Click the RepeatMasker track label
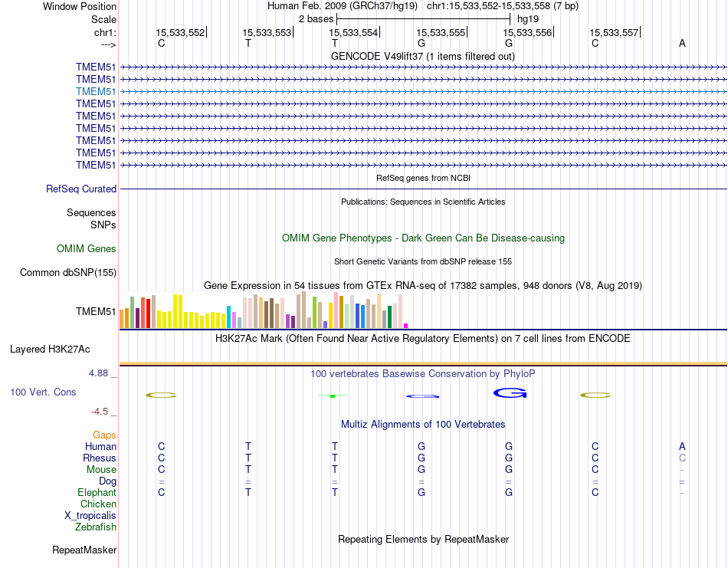Screen dimensions: 728x568 (84, 550)
